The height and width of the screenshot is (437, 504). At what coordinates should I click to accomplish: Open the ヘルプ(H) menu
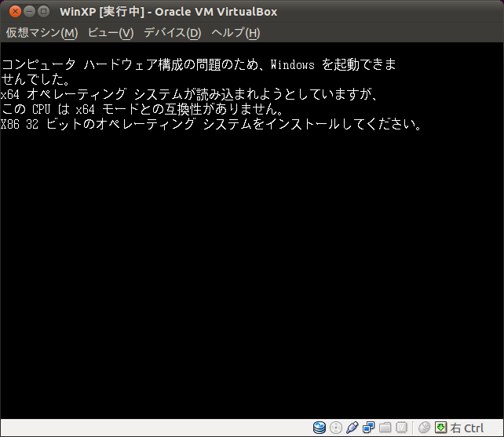236,33
